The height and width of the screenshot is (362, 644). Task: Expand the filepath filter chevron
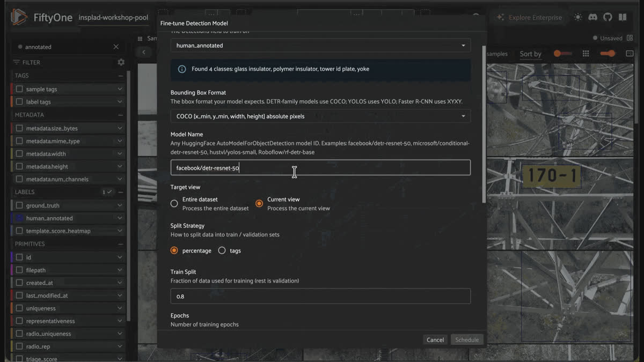[120, 270]
